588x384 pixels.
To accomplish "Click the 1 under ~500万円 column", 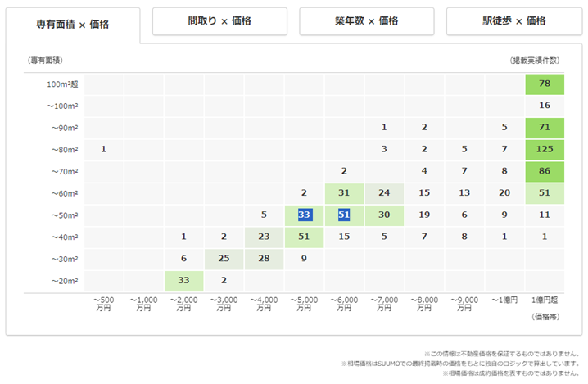I will click(103, 150).
